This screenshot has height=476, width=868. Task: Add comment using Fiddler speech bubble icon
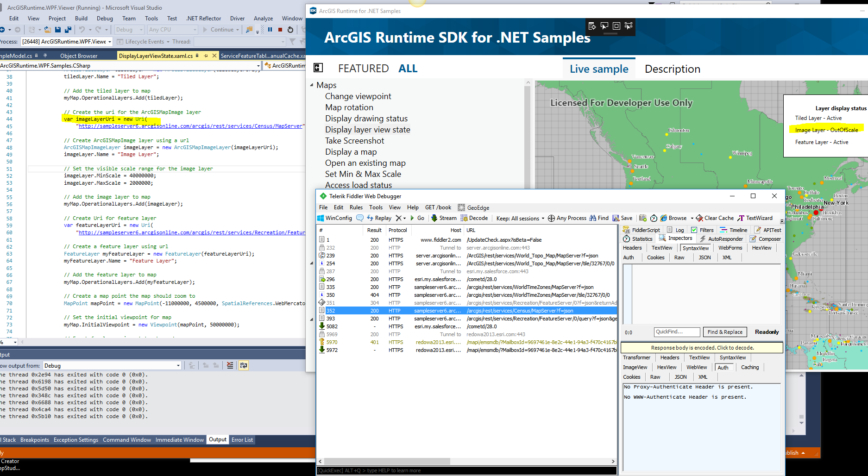pyautogui.click(x=360, y=218)
